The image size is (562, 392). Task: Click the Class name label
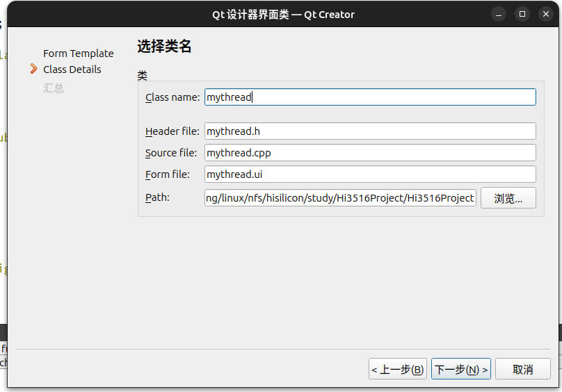coord(172,97)
